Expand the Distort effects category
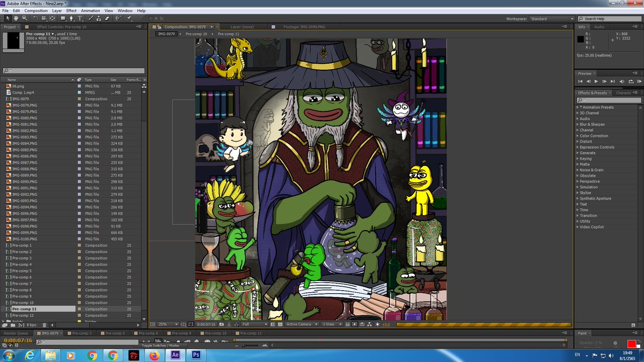 pos(577,142)
